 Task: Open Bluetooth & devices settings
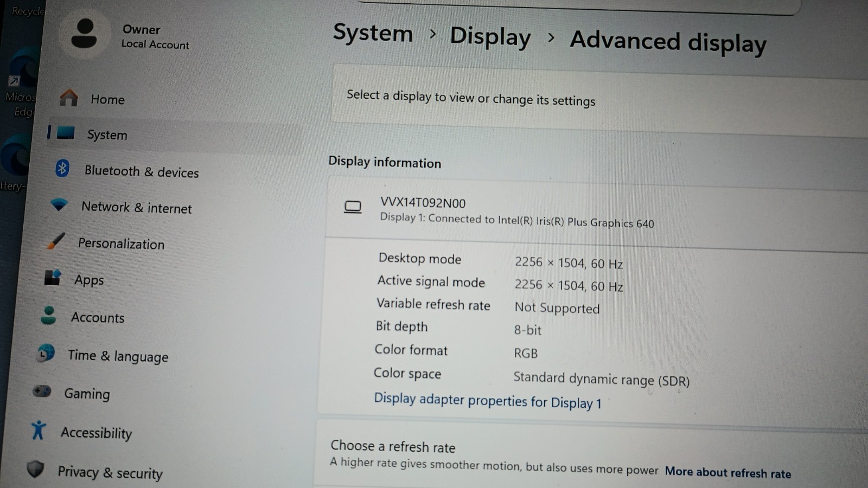click(x=142, y=171)
